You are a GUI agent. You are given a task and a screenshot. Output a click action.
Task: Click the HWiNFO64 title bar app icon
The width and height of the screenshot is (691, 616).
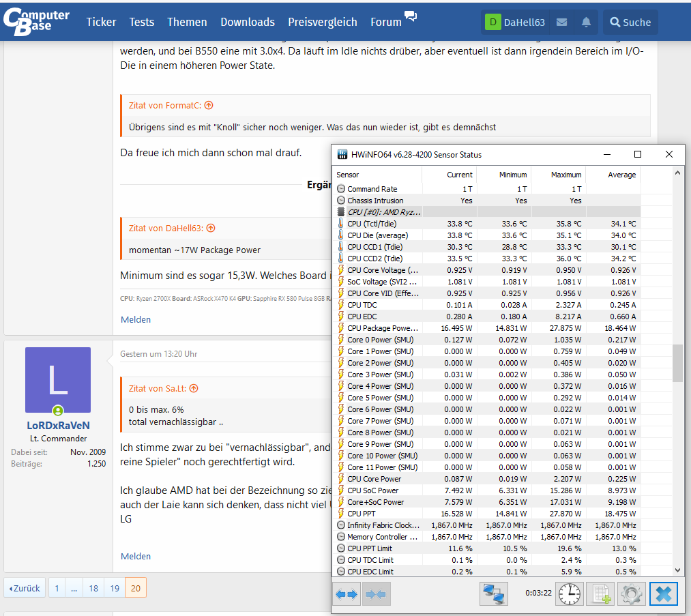pyautogui.click(x=342, y=155)
